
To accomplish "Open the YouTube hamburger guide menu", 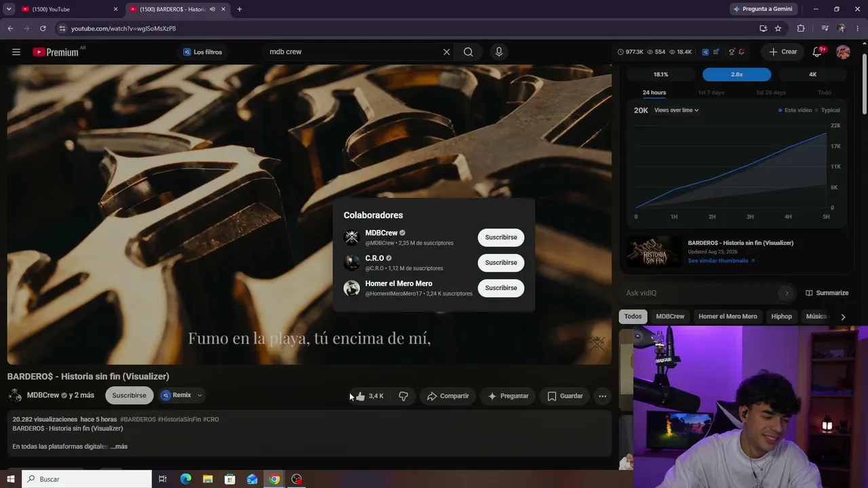I will [x=16, y=52].
